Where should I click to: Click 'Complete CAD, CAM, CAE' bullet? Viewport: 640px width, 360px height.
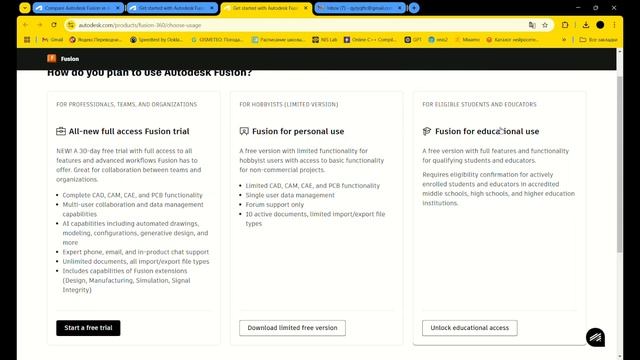[x=133, y=195]
